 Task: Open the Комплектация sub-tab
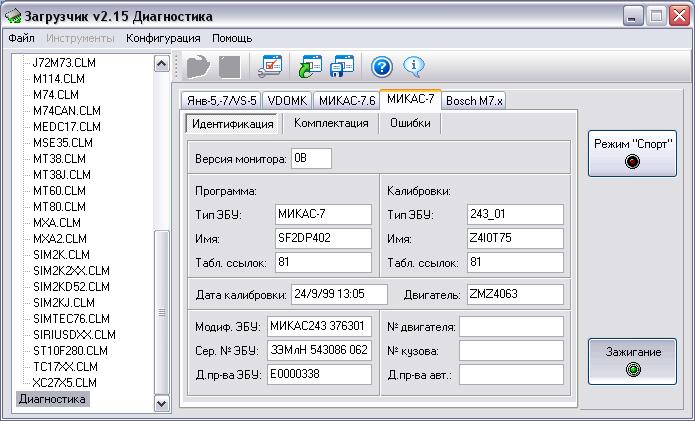coord(331,123)
